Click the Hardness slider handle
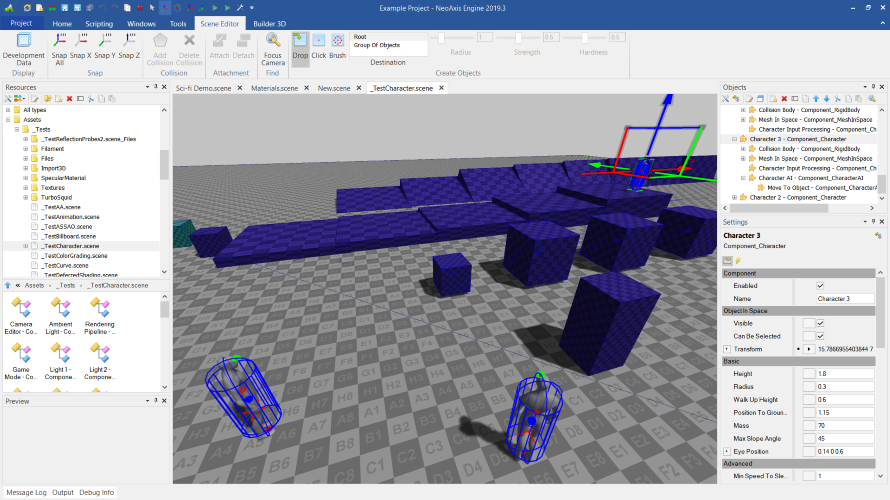Viewport: 890px width, 500px height. point(585,37)
